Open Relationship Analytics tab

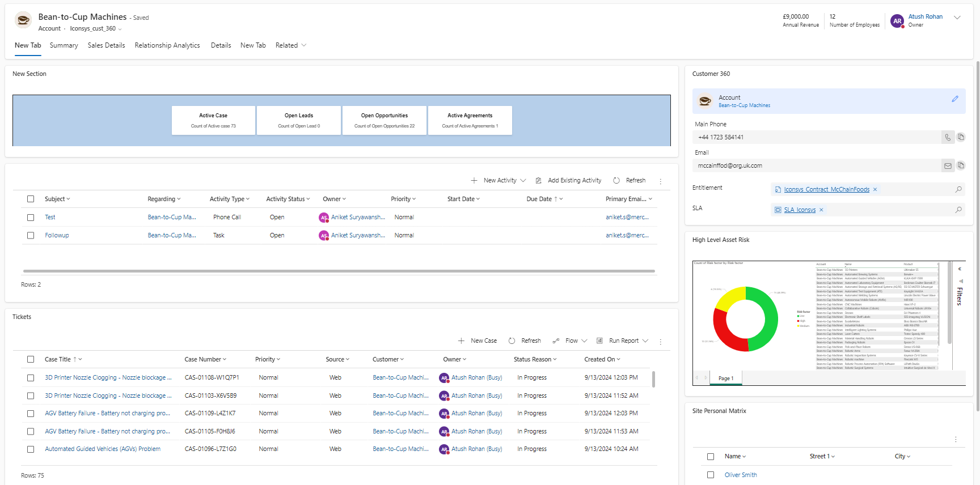167,45
